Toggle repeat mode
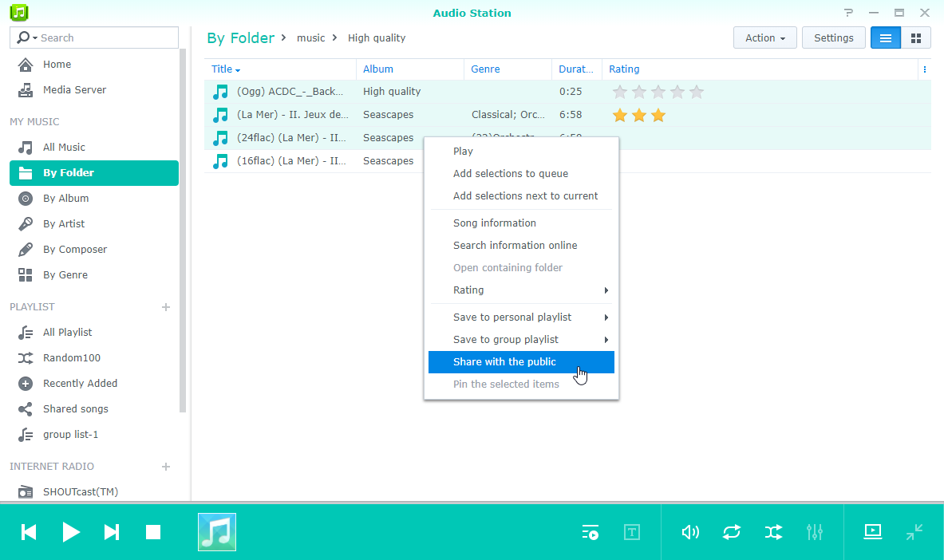944x560 pixels. pyautogui.click(x=732, y=532)
